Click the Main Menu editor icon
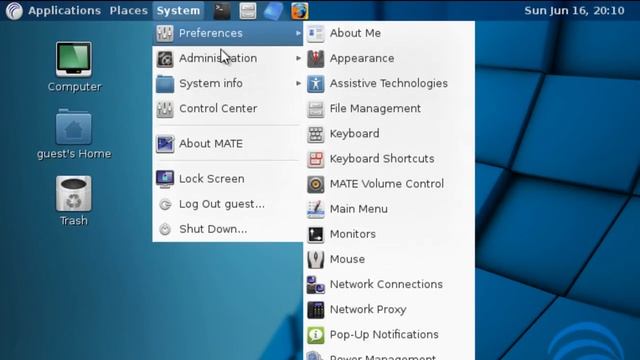Viewport: 640px width, 360px height. tap(316, 209)
